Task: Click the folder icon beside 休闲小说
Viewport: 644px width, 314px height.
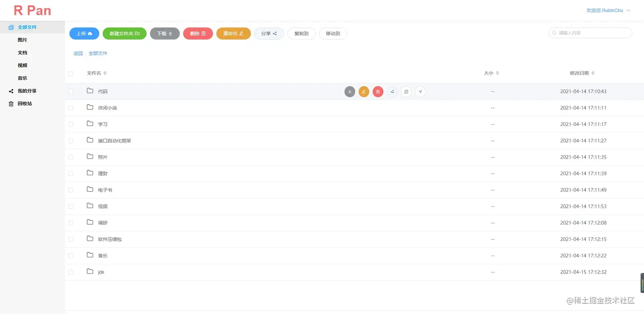Action: (x=90, y=107)
